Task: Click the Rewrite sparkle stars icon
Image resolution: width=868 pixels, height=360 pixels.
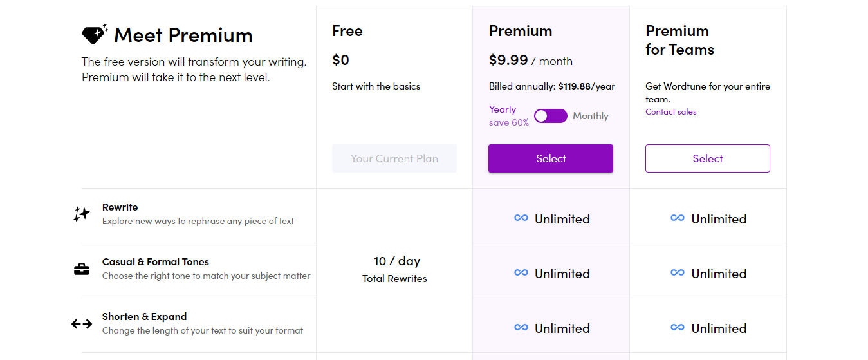Action: click(82, 214)
